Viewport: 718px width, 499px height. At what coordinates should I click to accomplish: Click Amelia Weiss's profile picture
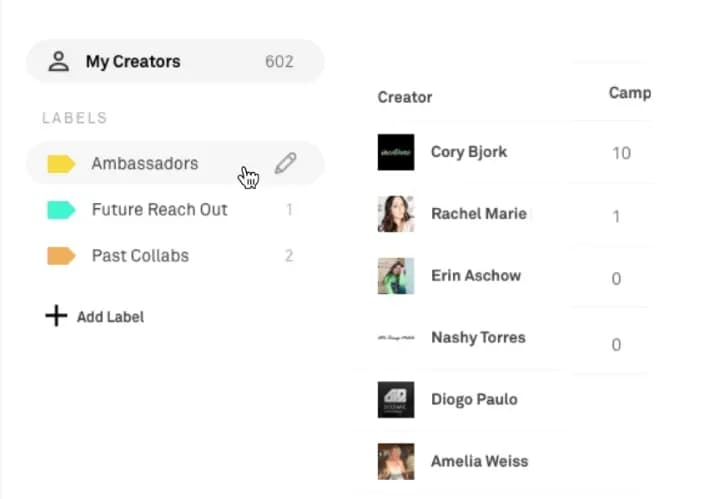pyautogui.click(x=396, y=461)
